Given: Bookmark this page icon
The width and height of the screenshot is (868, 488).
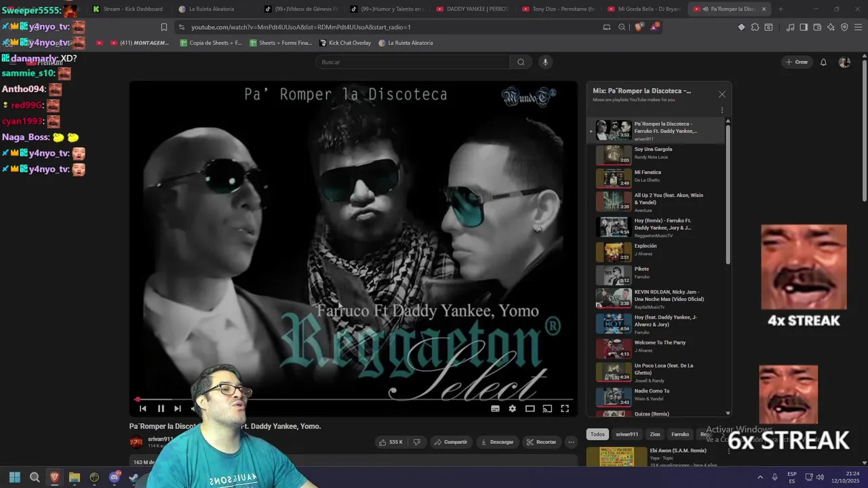Looking at the screenshot, I should 163,27.
